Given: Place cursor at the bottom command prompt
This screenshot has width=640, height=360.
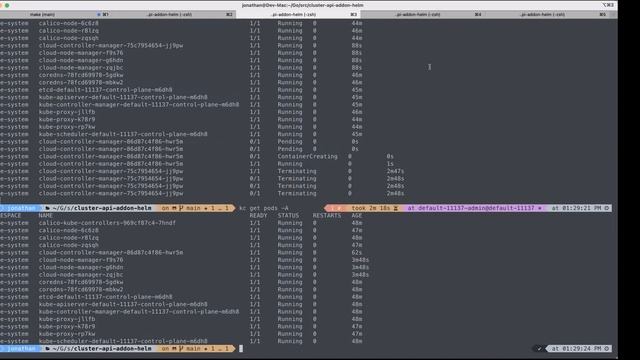Looking at the screenshot, I should pyautogui.click(x=241, y=349).
